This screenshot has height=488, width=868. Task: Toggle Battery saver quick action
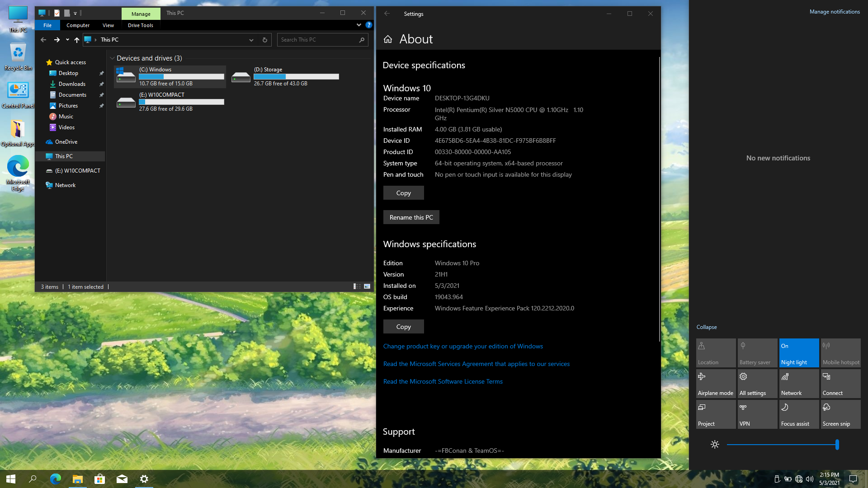pos(757,353)
